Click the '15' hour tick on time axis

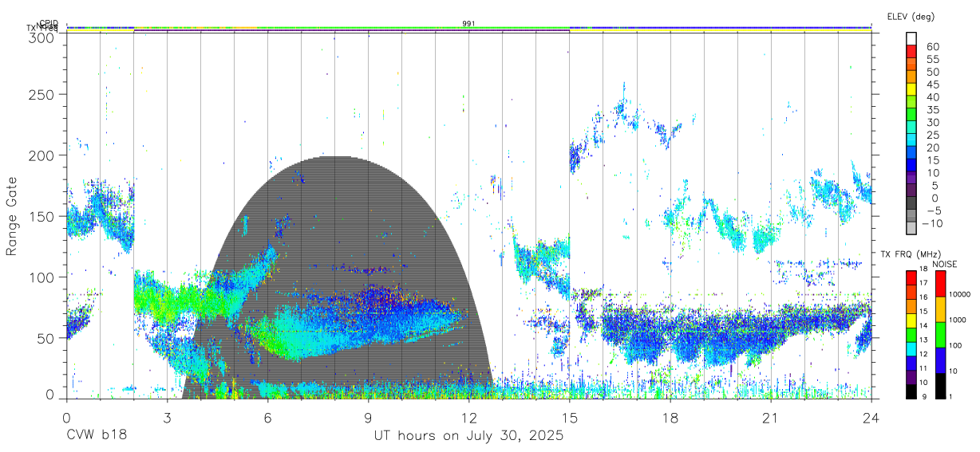(x=570, y=417)
